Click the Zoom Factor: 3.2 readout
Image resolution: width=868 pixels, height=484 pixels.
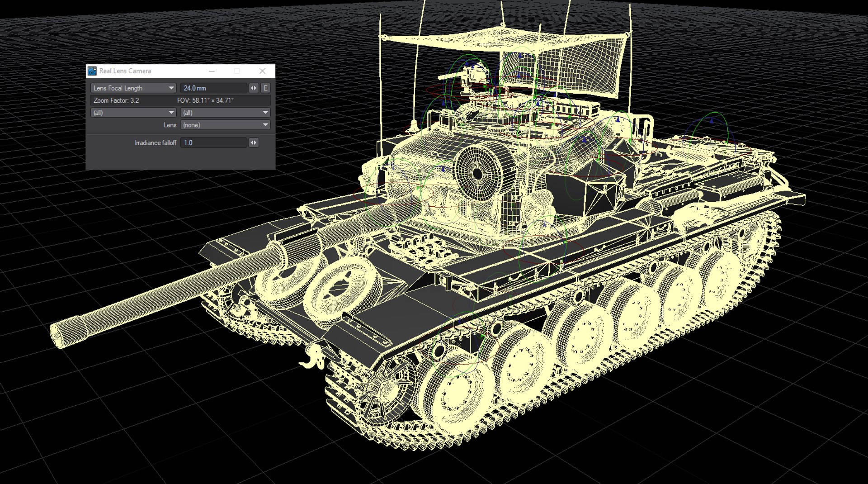tap(116, 100)
